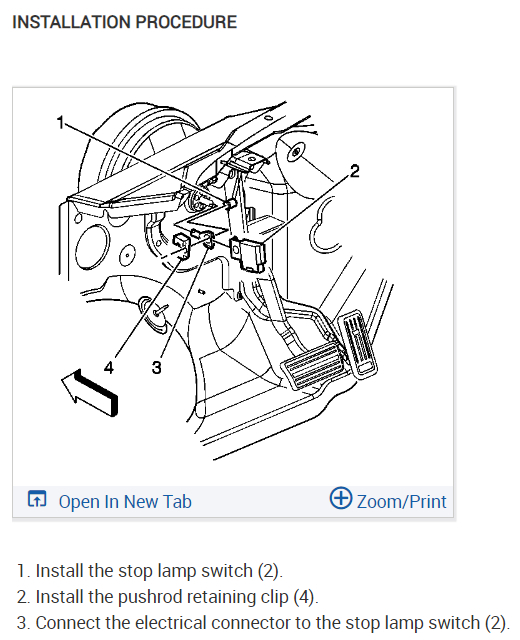Click callout number 2 beside stop lamp switch
This screenshot has width=520, height=640.
[355, 171]
